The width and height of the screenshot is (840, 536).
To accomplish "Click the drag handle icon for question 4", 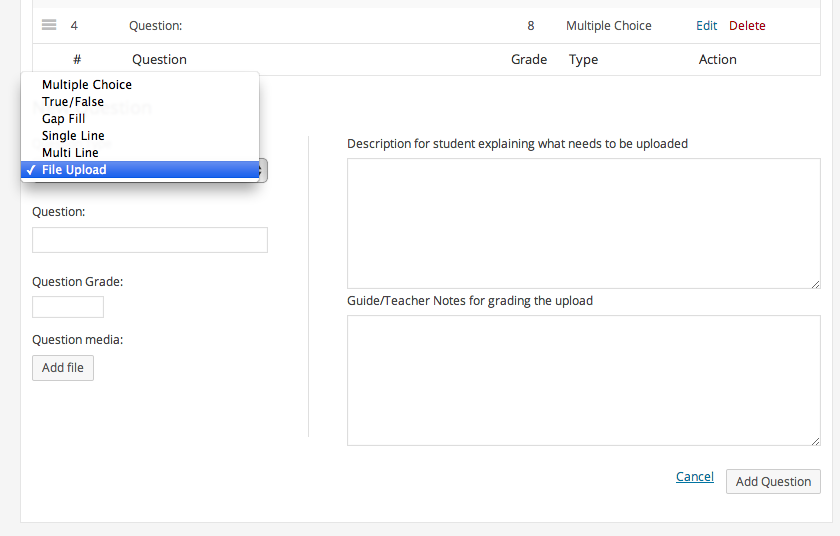I will click(x=49, y=25).
